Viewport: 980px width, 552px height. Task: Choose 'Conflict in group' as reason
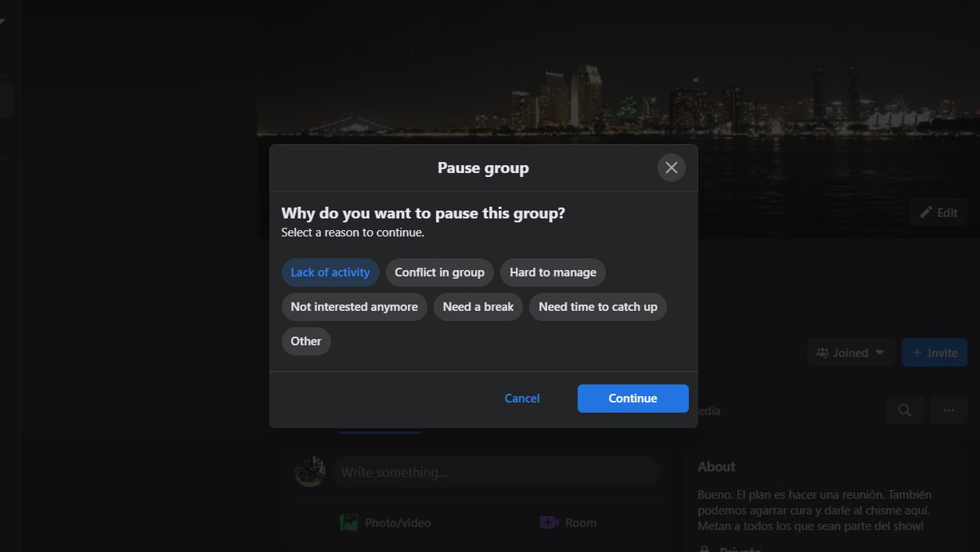(x=440, y=272)
